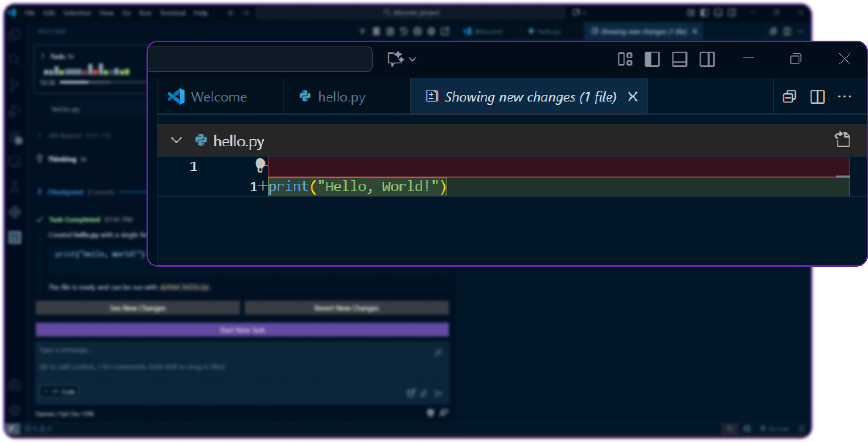Switch to the Welcome tab
Image resolution: width=868 pixels, height=442 pixels.
[219, 97]
